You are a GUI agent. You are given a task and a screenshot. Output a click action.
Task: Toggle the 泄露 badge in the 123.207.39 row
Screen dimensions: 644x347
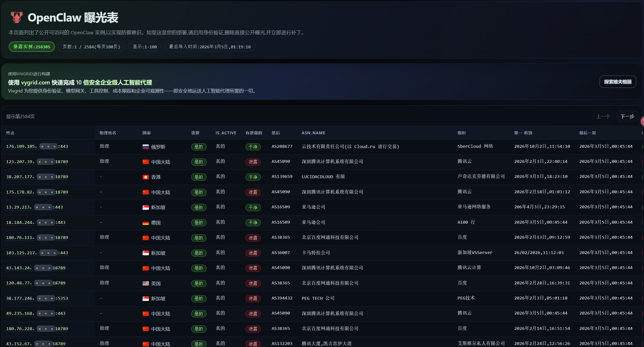pyautogui.click(x=253, y=162)
